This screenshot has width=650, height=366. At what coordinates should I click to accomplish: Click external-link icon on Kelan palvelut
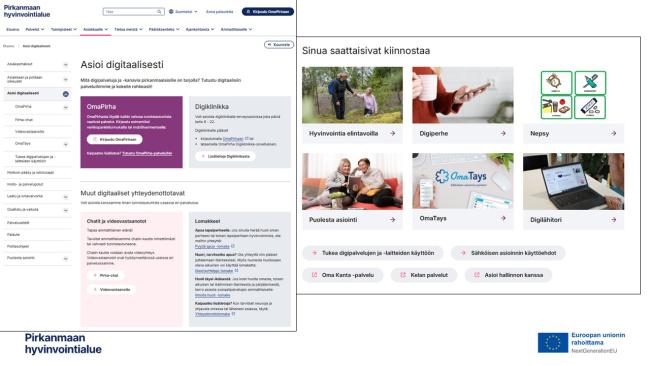tap(403, 275)
